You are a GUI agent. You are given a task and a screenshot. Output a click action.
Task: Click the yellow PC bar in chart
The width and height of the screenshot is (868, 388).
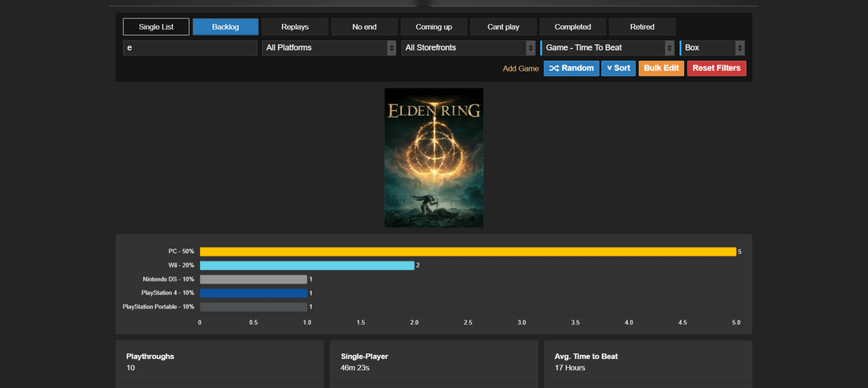click(x=468, y=251)
